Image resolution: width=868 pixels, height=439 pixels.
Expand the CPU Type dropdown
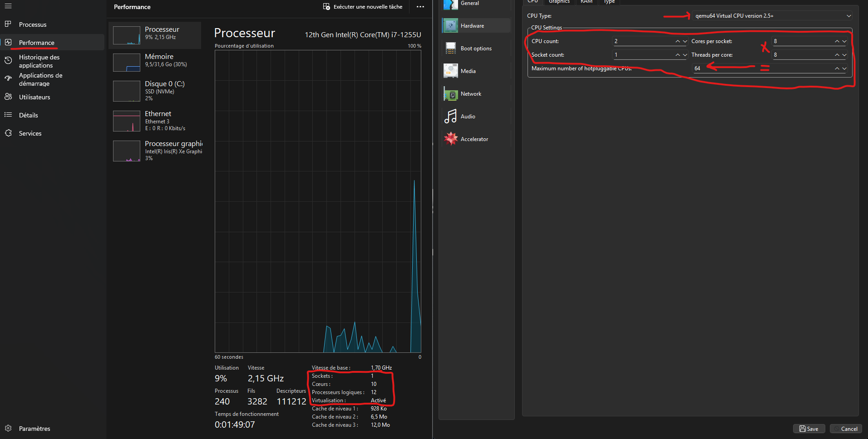pos(848,16)
